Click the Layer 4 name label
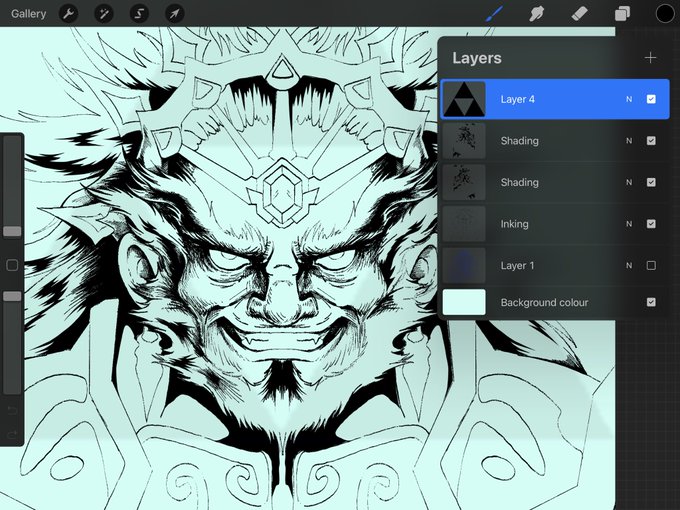 pyautogui.click(x=517, y=99)
